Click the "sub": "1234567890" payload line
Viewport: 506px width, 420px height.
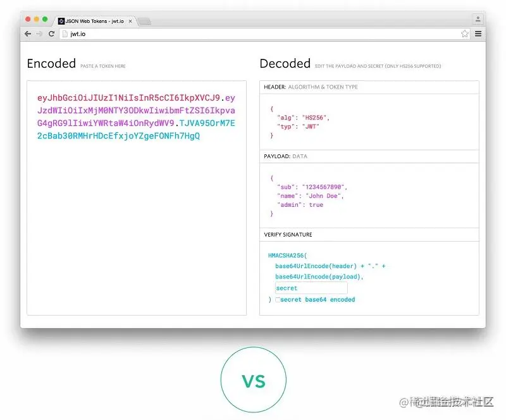pos(312,187)
